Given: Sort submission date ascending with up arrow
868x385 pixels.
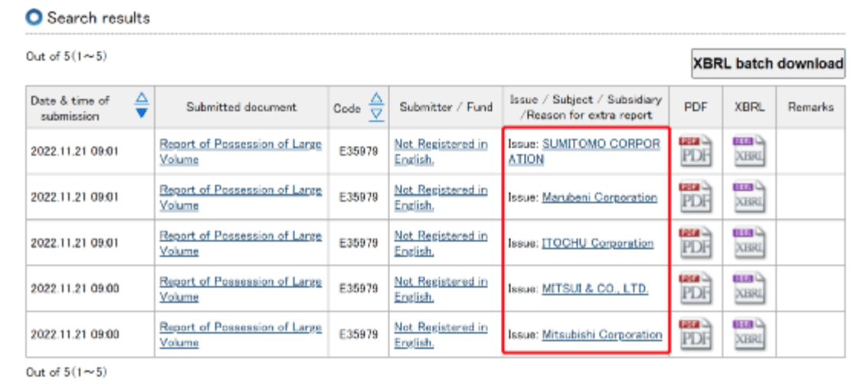Looking at the screenshot, I should coord(142,98).
